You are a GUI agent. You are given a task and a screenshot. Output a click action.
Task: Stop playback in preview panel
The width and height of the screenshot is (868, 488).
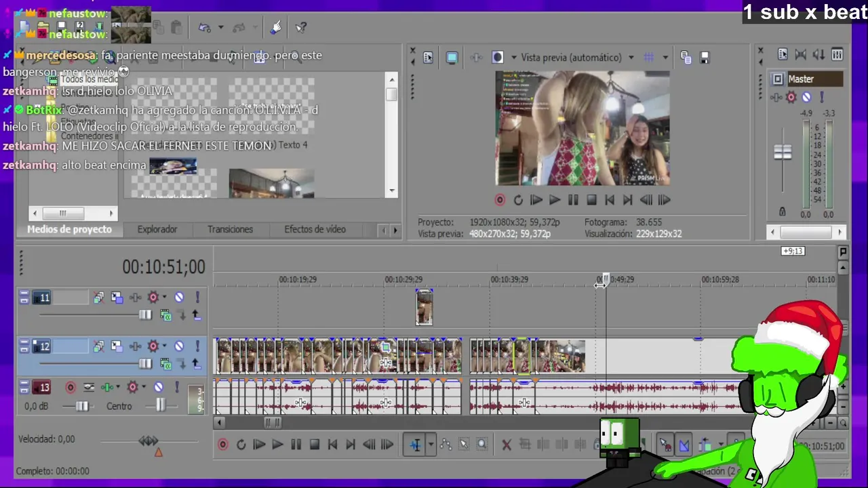coord(591,200)
